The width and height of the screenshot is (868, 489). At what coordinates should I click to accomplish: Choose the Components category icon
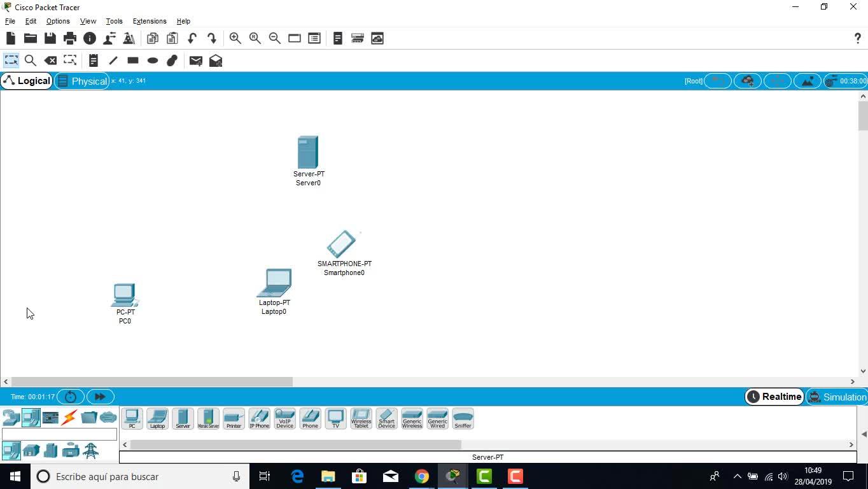[50, 418]
